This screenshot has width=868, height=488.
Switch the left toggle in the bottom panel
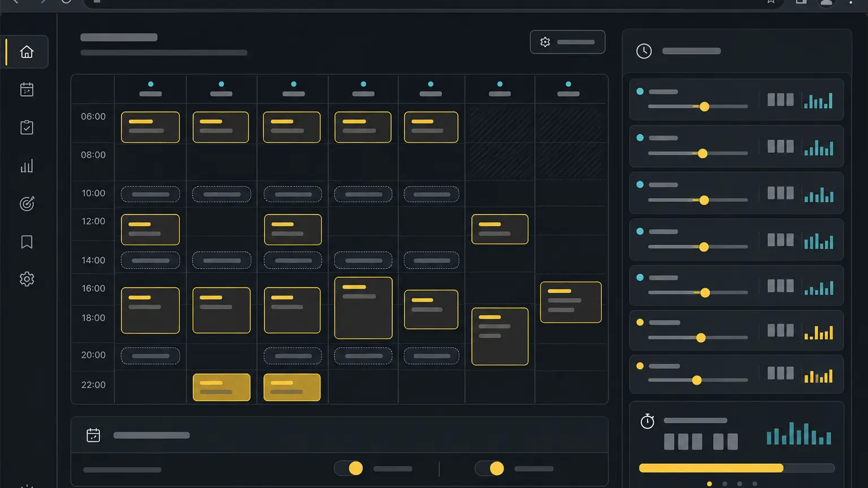click(349, 468)
